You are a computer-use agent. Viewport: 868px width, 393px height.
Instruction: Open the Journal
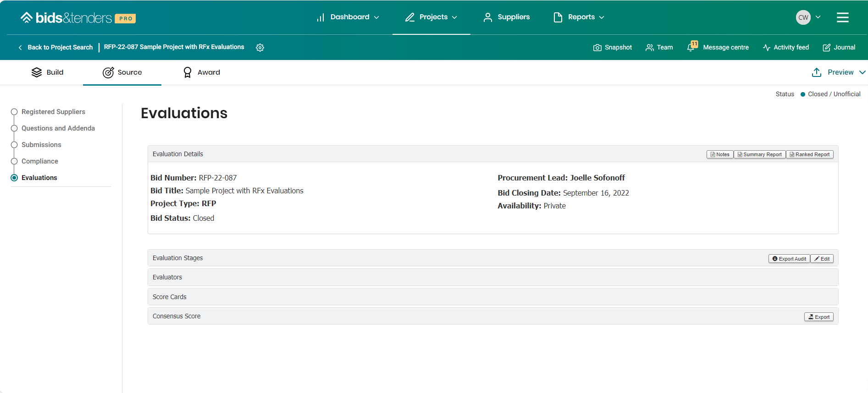(839, 47)
